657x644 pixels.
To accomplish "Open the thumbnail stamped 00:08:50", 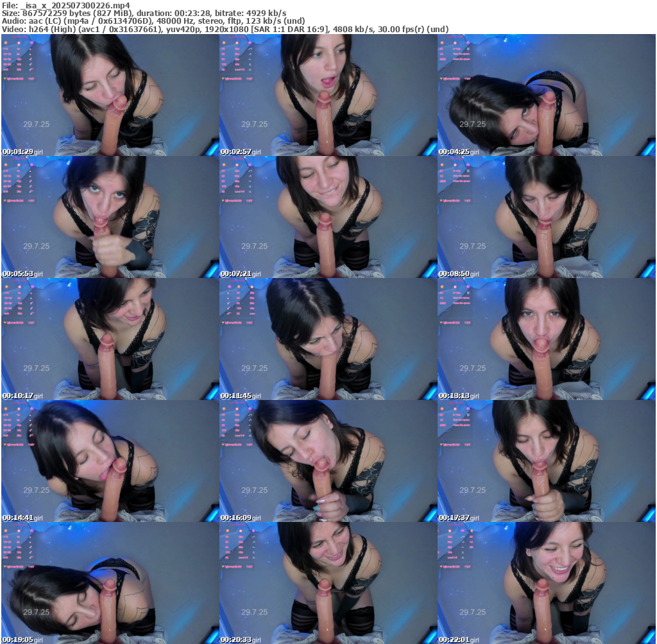I will click(x=547, y=217).
